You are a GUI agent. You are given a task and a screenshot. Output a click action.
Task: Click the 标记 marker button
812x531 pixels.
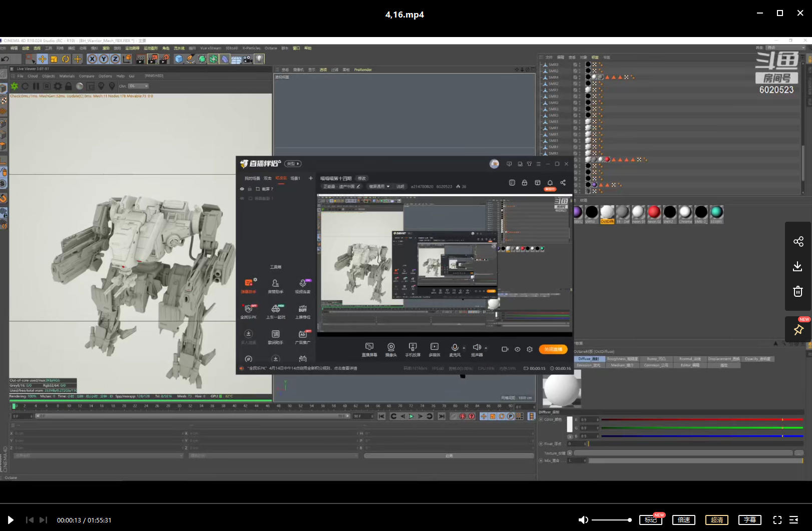pos(651,520)
